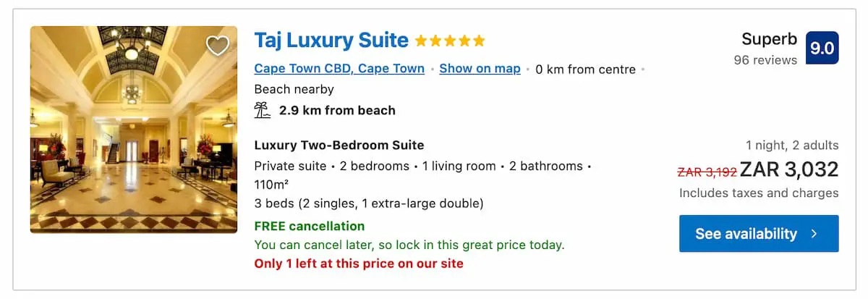Save listing with the heart icon
868x299 pixels.
pyautogui.click(x=218, y=46)
